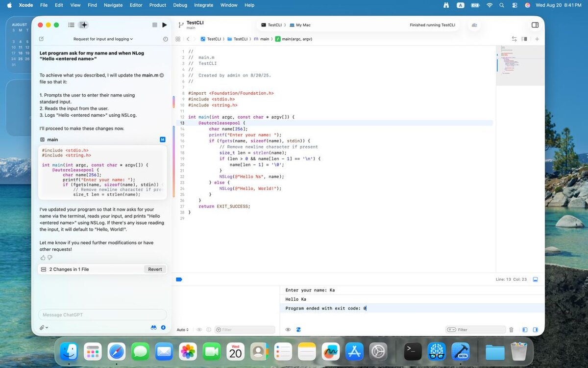
Task: Click the variables Filter field
Action: click(x=245, y=330)
